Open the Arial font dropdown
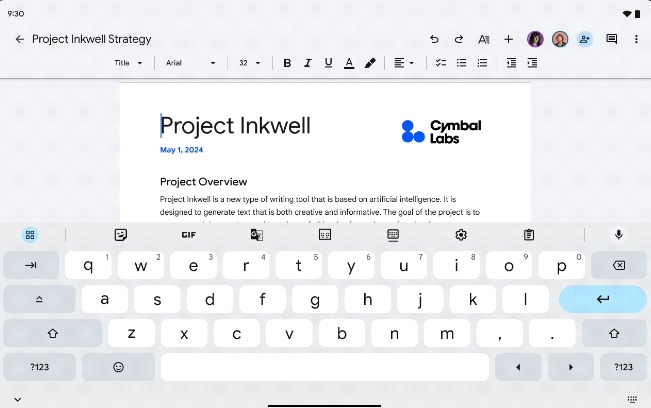 [x=191, y=63]
